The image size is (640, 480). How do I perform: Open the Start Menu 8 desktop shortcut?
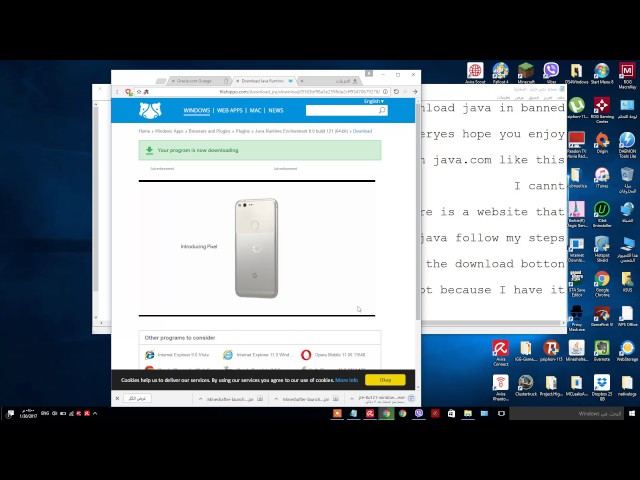tap(602, 73)
